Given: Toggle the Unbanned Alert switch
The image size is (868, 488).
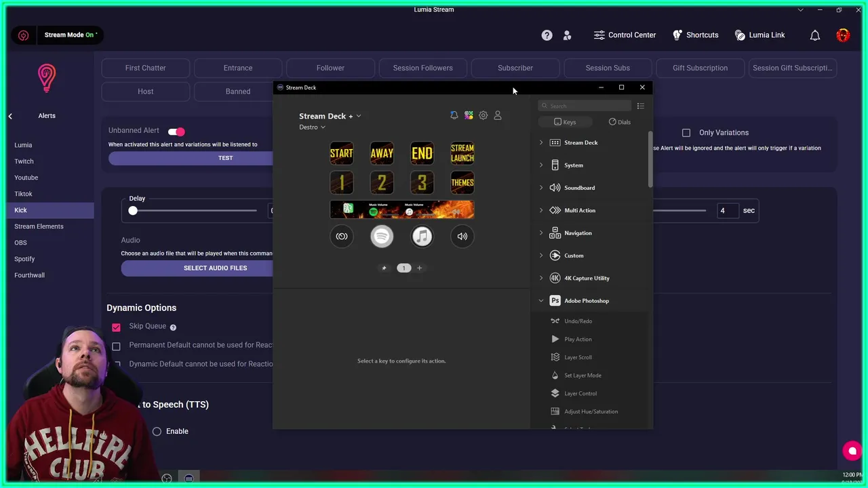Looking at the screenshot, I should pos(176,131).
